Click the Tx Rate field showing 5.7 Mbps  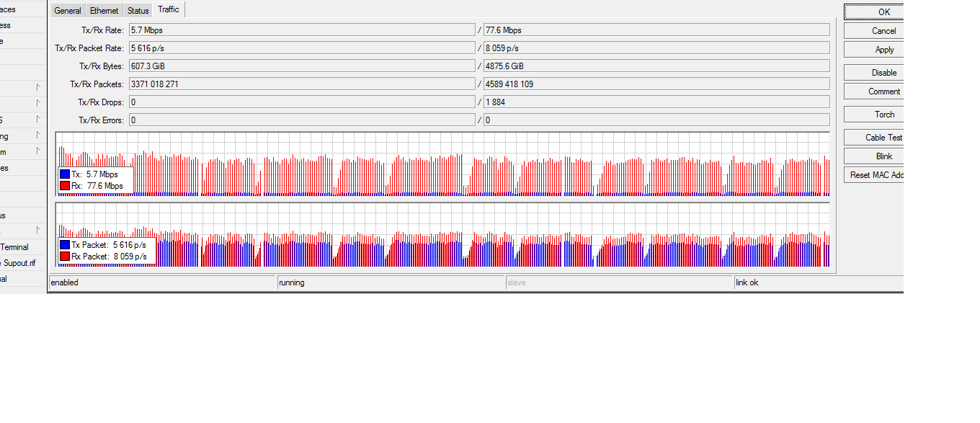302,30
